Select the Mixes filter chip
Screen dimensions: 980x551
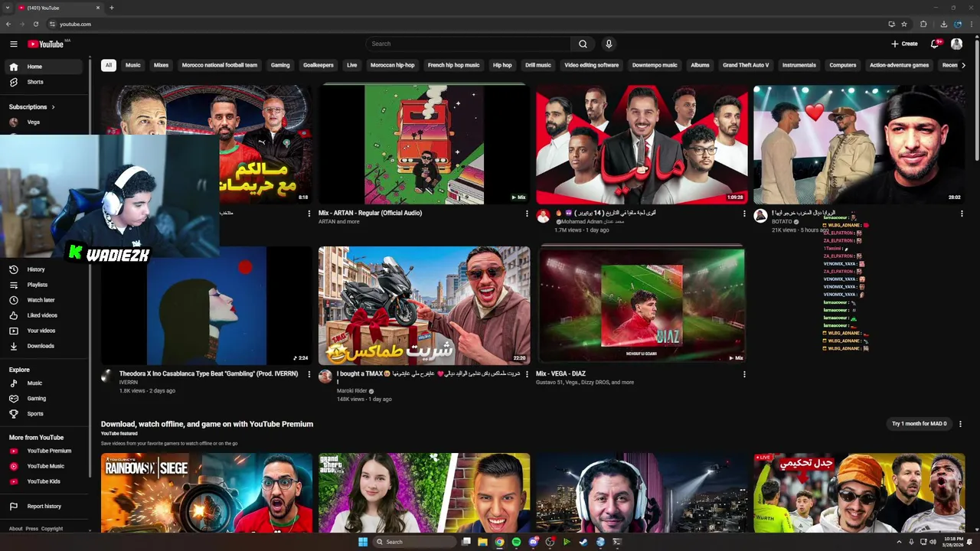[161, 65]
